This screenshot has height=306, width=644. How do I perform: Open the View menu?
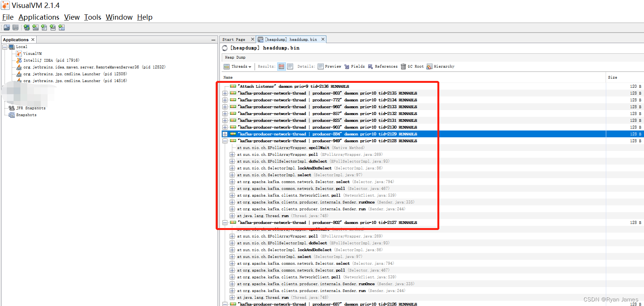[x=72, y=17]
